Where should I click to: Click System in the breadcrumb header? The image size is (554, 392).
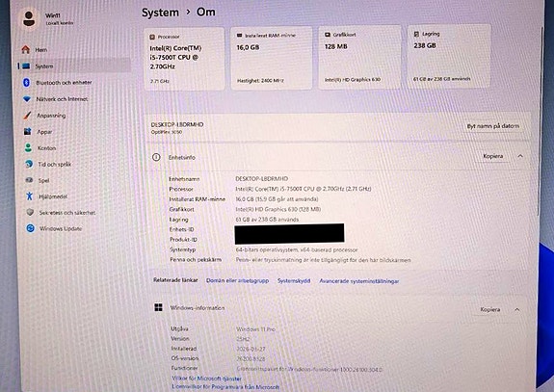coord(160,13)
